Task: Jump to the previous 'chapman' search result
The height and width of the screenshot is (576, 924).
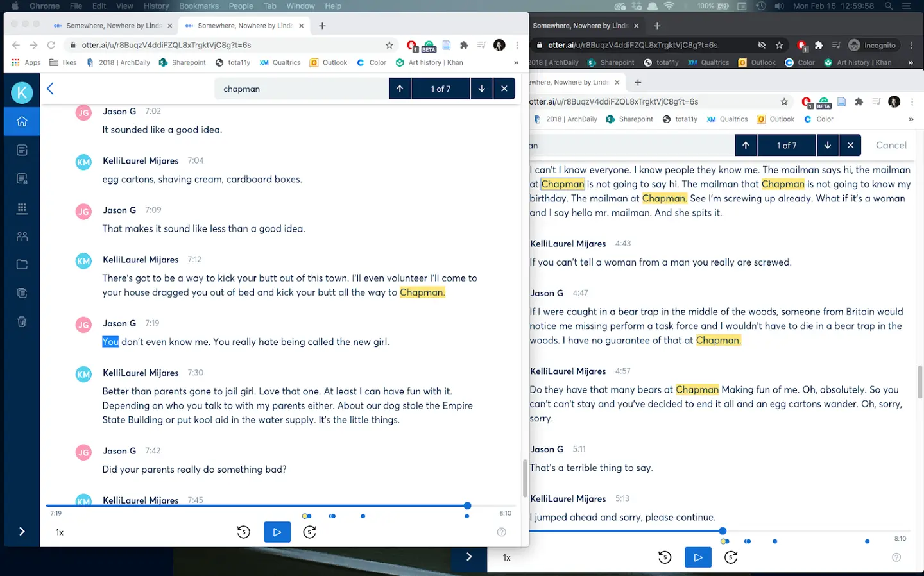Action: [398, 89]
